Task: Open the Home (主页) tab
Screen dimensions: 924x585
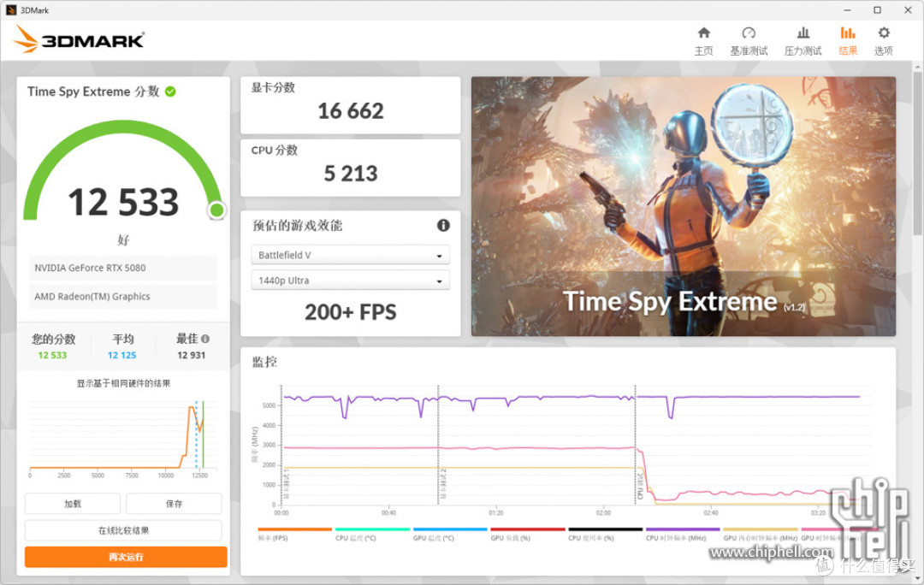Action: coord(703,41)
